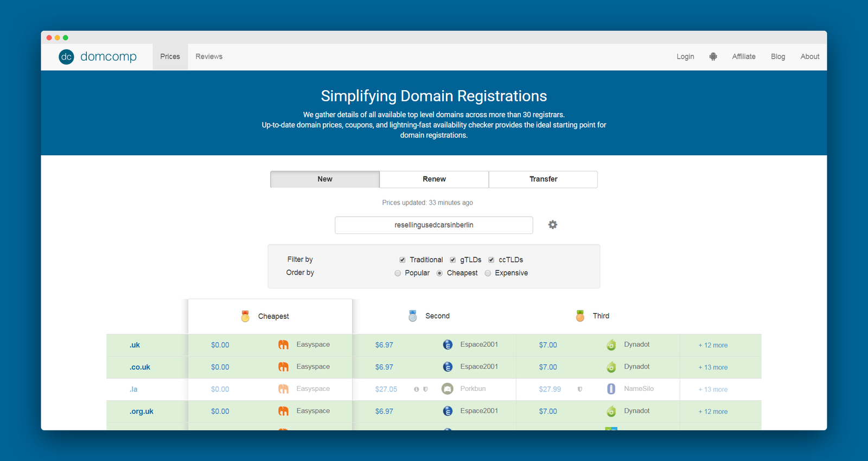Click Easyspace elephant icon in .la row

click(283, 389)
